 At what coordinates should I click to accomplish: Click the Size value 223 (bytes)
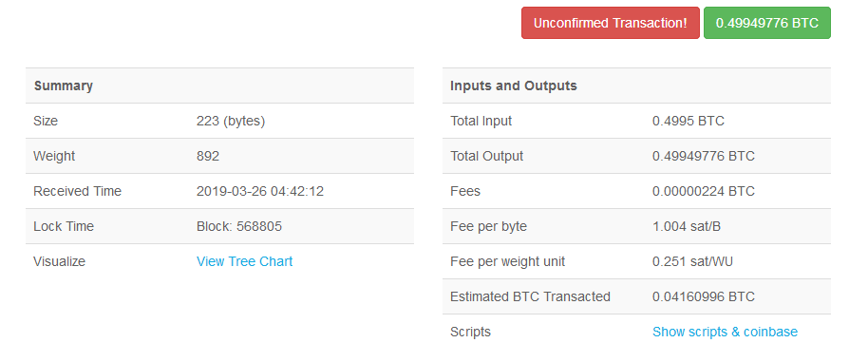pyautogui.click(x=230, y=121)
